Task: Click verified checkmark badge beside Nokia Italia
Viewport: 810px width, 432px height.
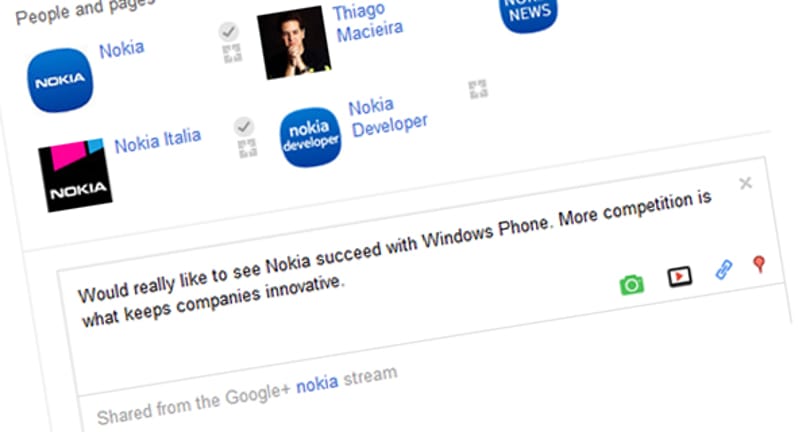Action: point(244,127)
